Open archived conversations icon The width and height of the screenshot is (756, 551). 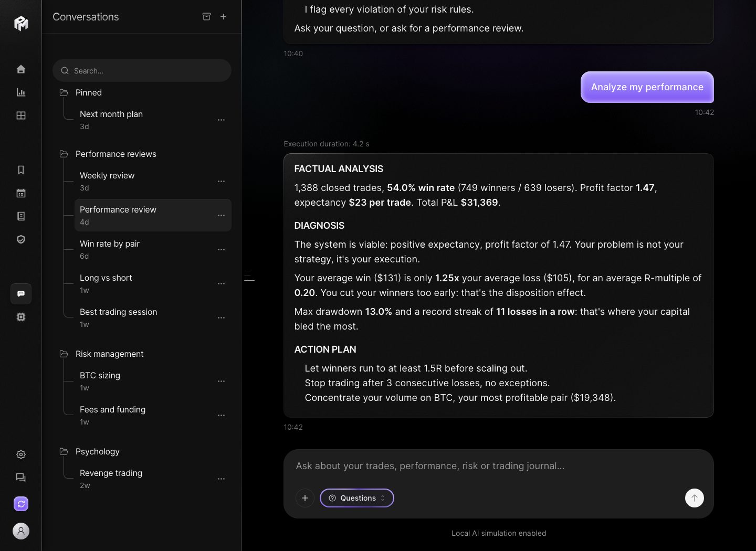[206, 17]
